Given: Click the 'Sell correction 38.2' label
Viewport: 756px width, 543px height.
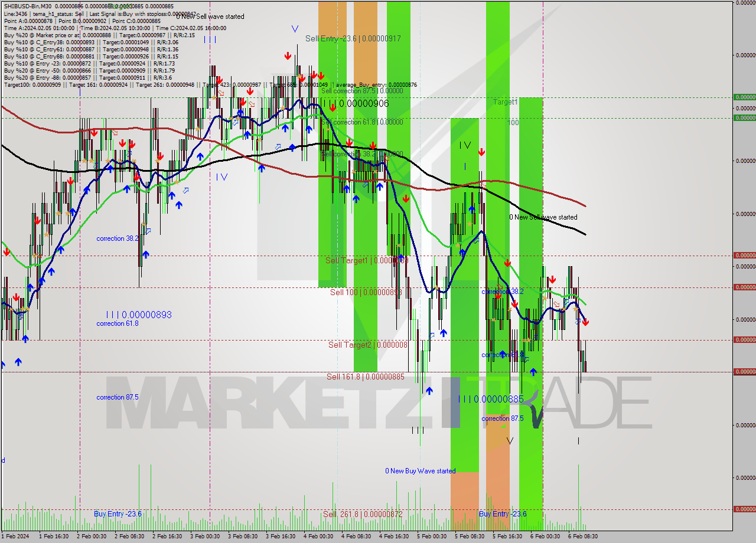Looking at the screenshot, I should [362, 154].
